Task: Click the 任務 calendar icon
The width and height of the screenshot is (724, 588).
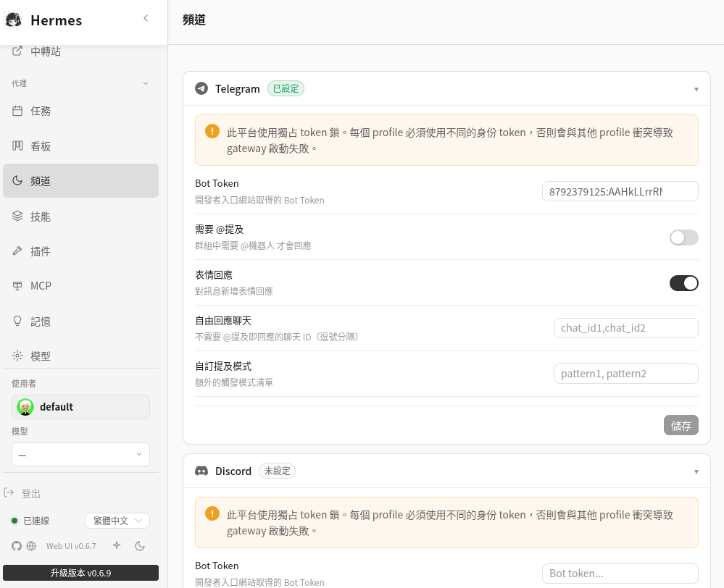Action: pos(17,111)
